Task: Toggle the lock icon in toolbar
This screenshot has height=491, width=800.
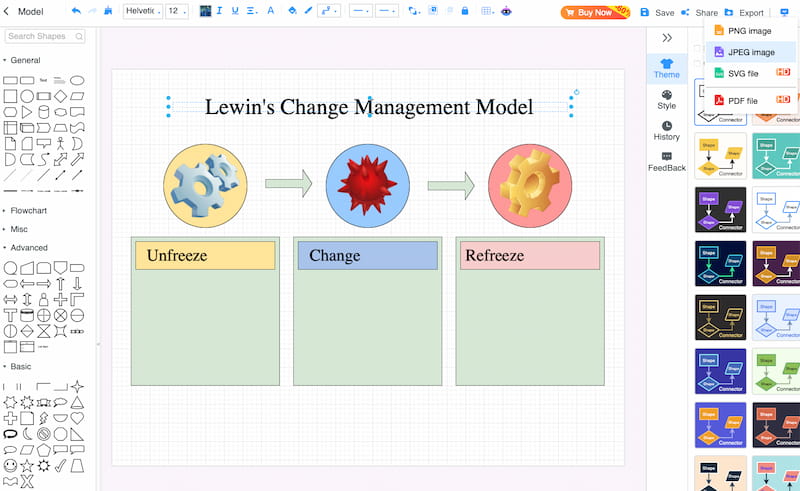Action: pyautogui.click(x=465, y=11)
